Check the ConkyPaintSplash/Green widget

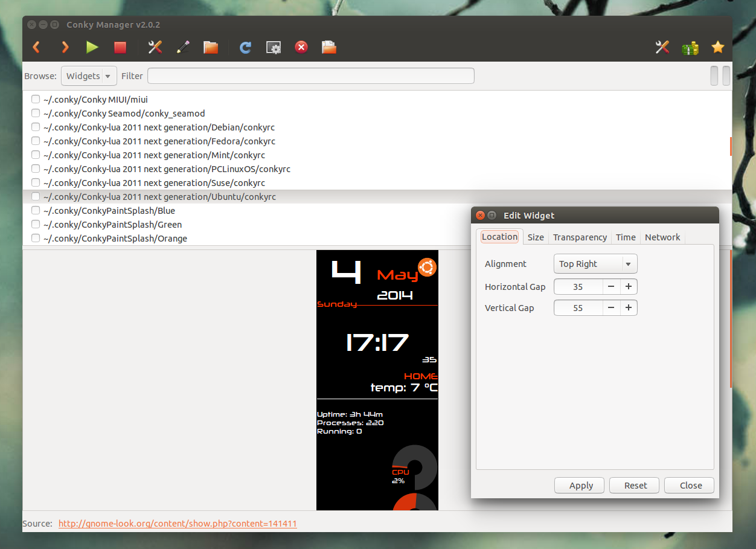[36, 224]
